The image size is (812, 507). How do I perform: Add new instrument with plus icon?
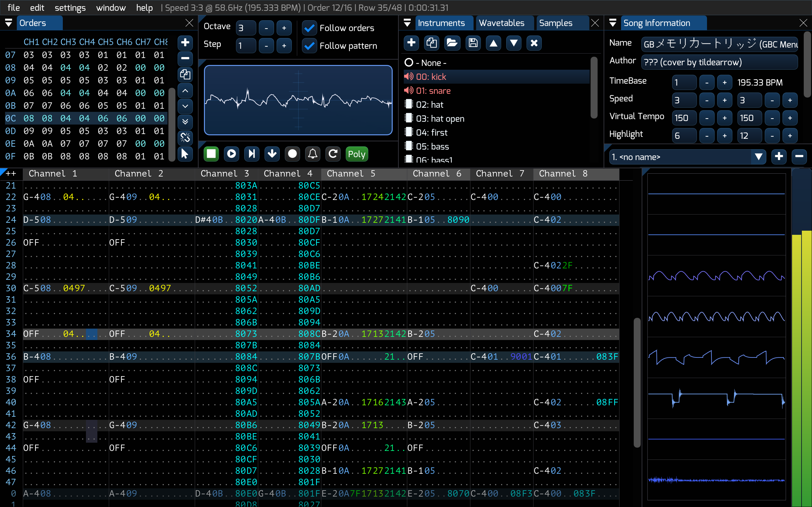pyautogui.click(x=411, y=43)
